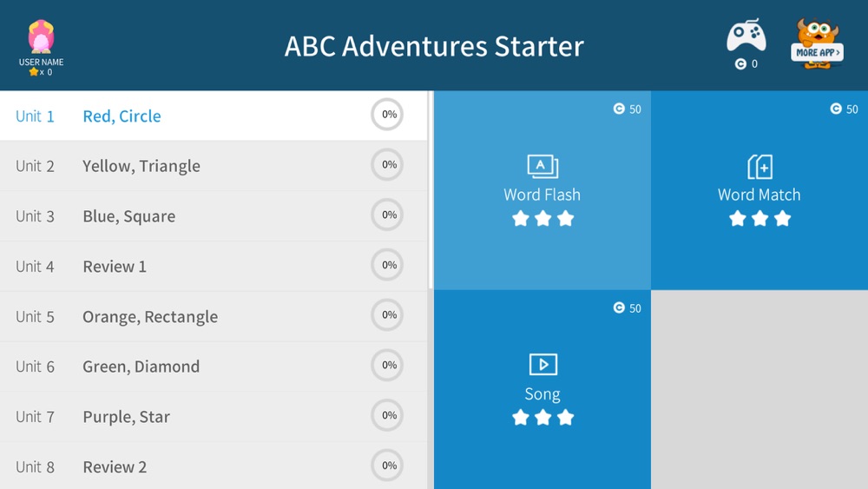Click the Word Flash three-star rating
868x489 pixels.
pyautogui.click(x=542, y=219)
